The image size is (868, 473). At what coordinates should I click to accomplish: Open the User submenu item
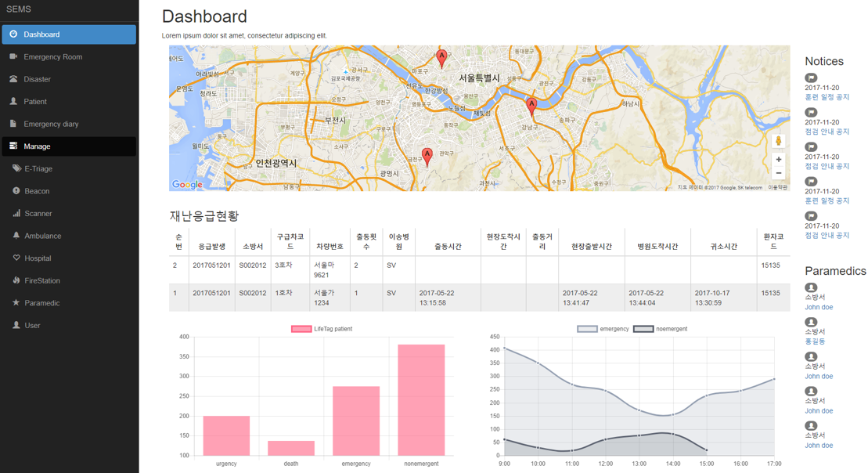[x=69, y=326]
